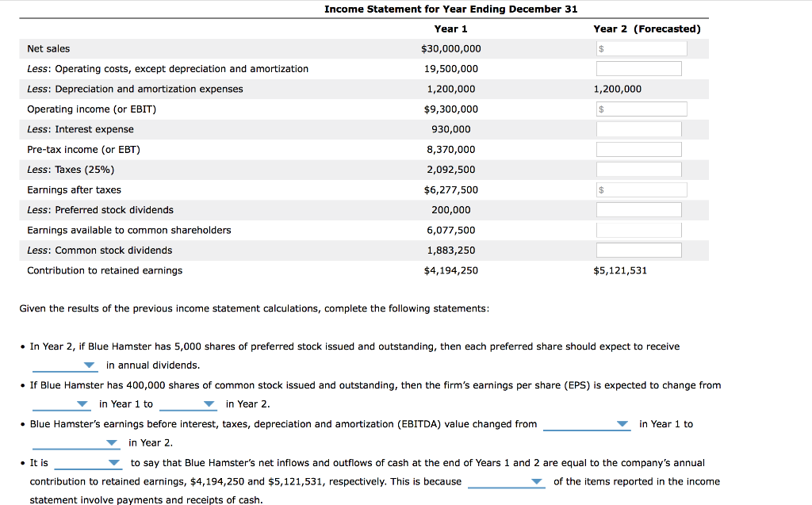Click the Interest expense Year 2 input box

pos(638,128)
